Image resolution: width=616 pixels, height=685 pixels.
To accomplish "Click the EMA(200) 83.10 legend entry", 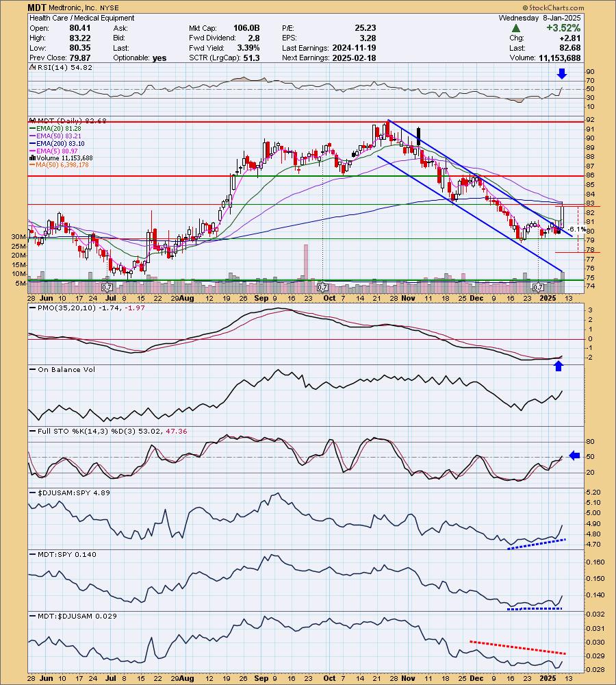I will [57, 143].
